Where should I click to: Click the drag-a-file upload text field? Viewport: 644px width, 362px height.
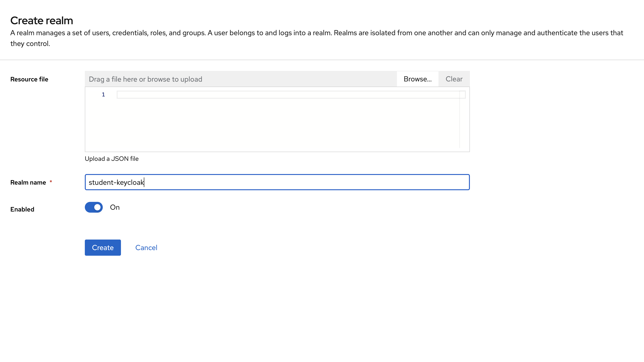click(241, 79)
